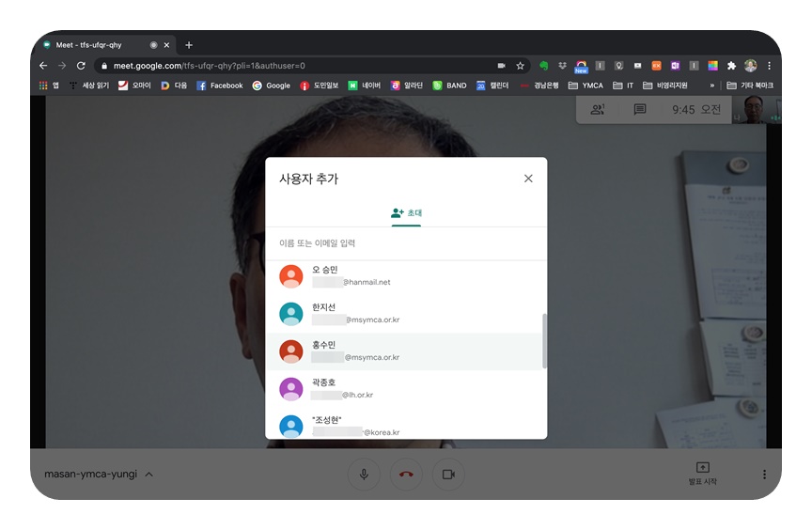The image size is (812, 530).
Task: Open the 세상 읽기 bookmark
Action: [89, 86]
